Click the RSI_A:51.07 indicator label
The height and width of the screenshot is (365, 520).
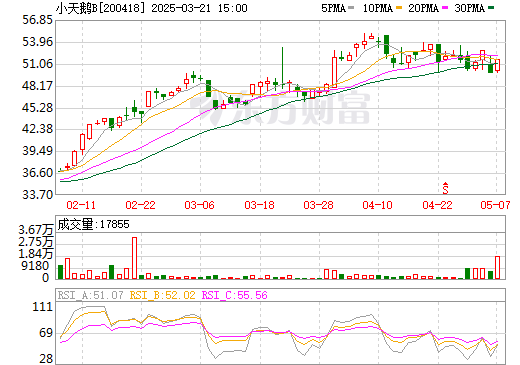[x=90, y=295]
